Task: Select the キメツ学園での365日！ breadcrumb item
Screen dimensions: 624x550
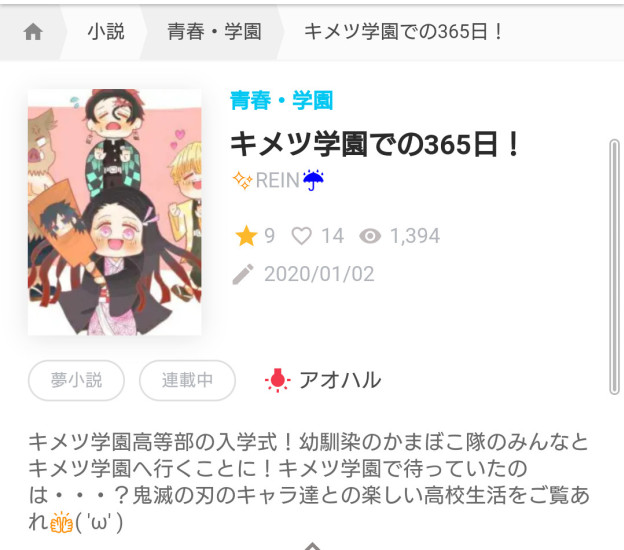Action: coord(403,31)
